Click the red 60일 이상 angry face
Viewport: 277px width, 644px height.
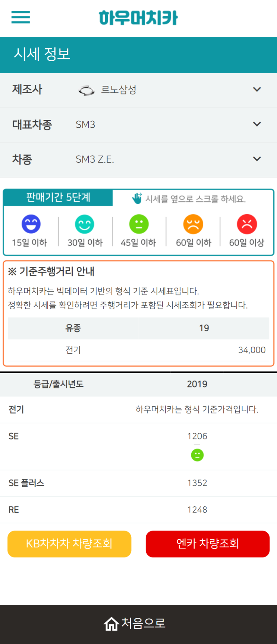pos(247,224)
